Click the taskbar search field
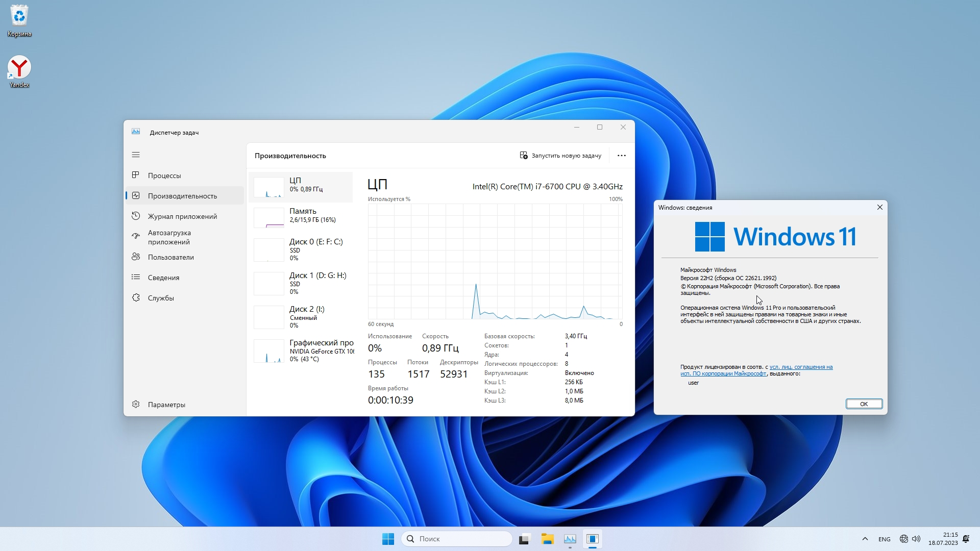Screen dimensions: 980x551 click(x=457, y=539)
